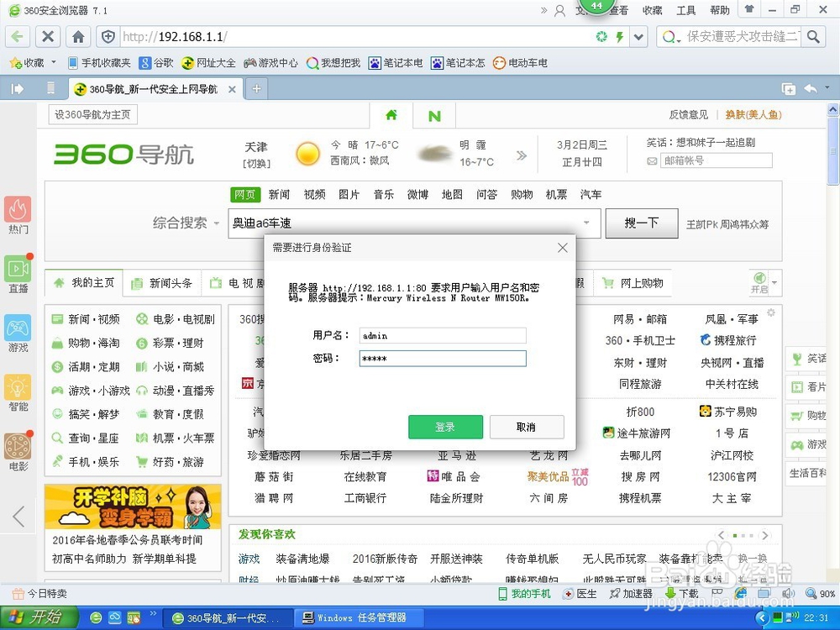Collapse the sidebar with left chevron arrow
The width and height of the screenshot is (840, 630).
click(x=18, y=517)
